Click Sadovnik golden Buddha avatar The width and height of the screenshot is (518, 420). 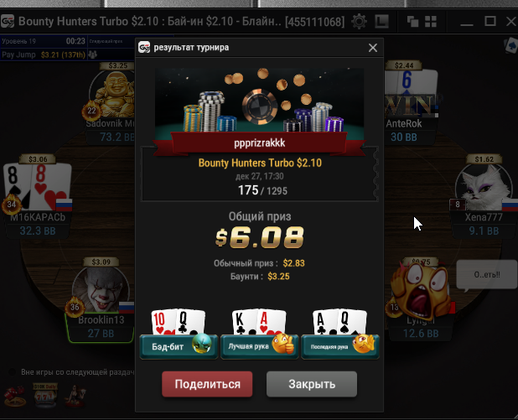point(114,94)
